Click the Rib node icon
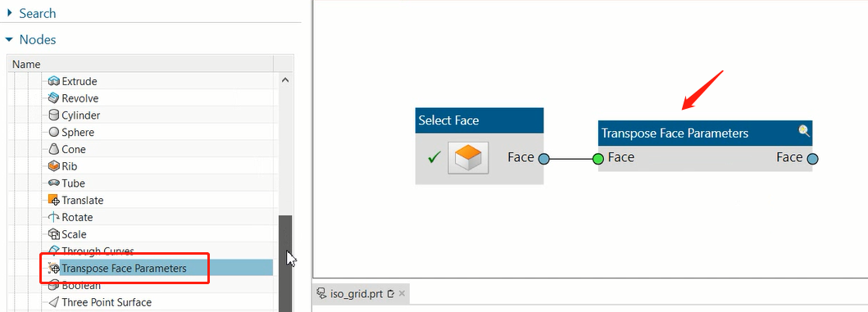The height and width of the screenshot is (312, 868). click(54, 166)
